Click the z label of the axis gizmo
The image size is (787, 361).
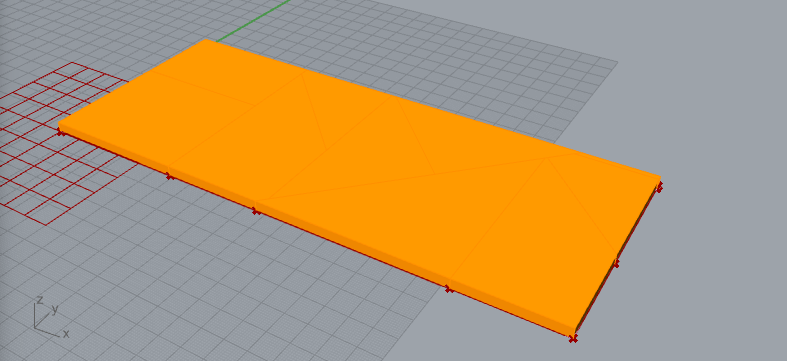pos(40,300)
